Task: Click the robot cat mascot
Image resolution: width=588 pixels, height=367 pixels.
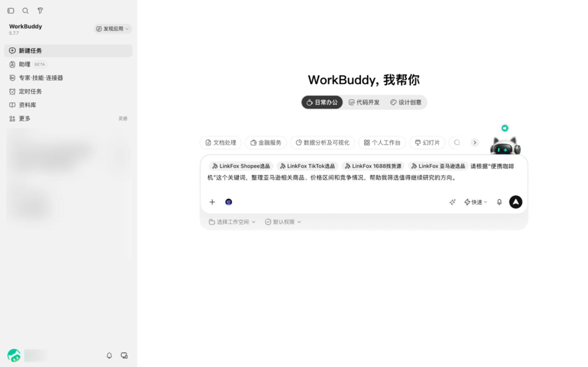Action: point(505,146)
